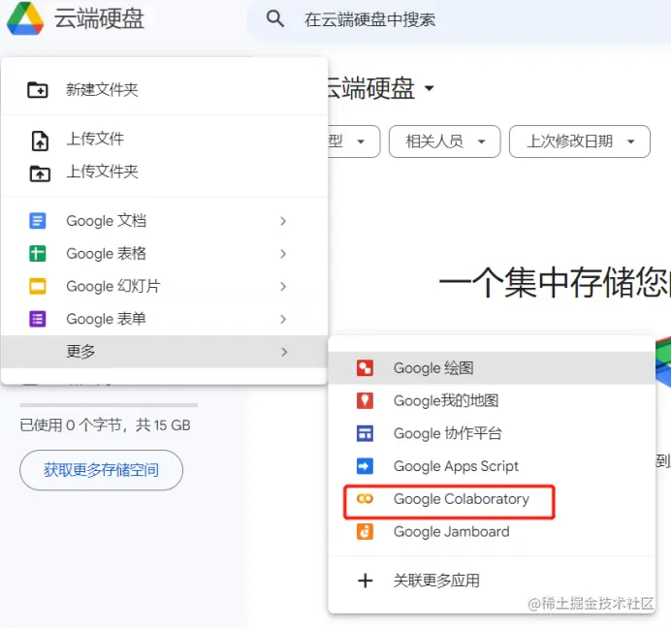Click the upload folder icon

click(x=40, y=173)
